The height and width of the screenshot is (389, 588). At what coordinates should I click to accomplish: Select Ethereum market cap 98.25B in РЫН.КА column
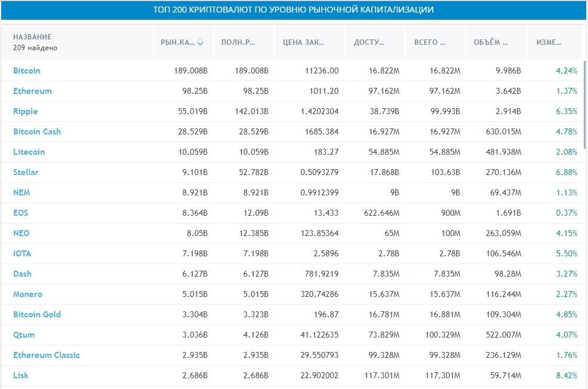(x=195, y=91)
